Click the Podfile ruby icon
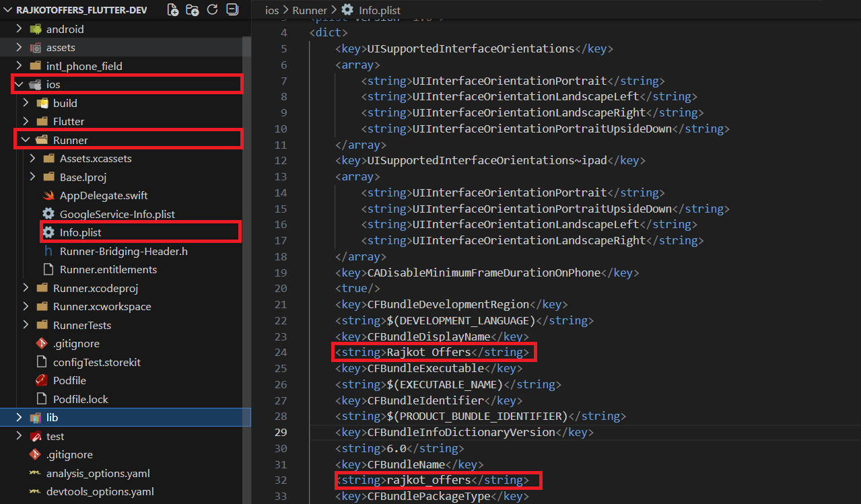861x504 pixels. tap(42, 381)
